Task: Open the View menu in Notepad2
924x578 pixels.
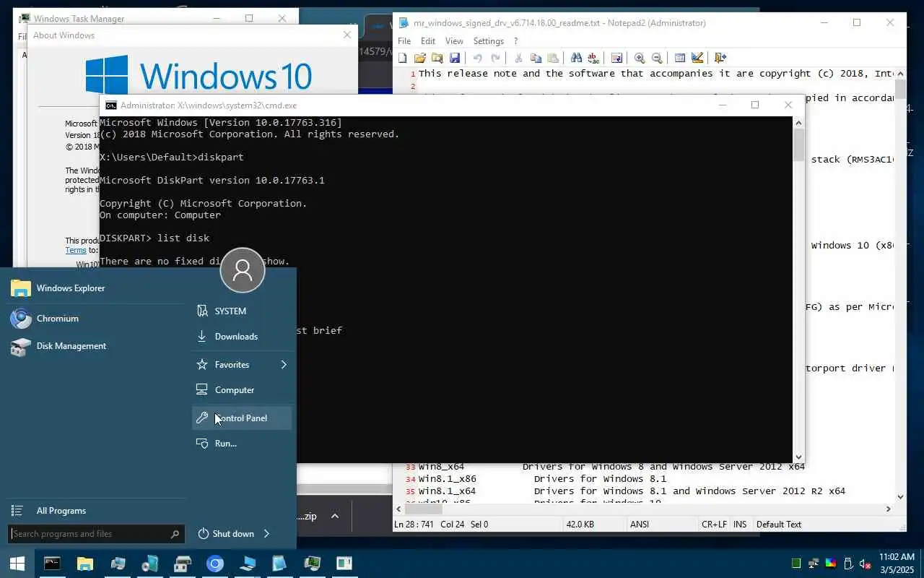Action: (454, 41)
